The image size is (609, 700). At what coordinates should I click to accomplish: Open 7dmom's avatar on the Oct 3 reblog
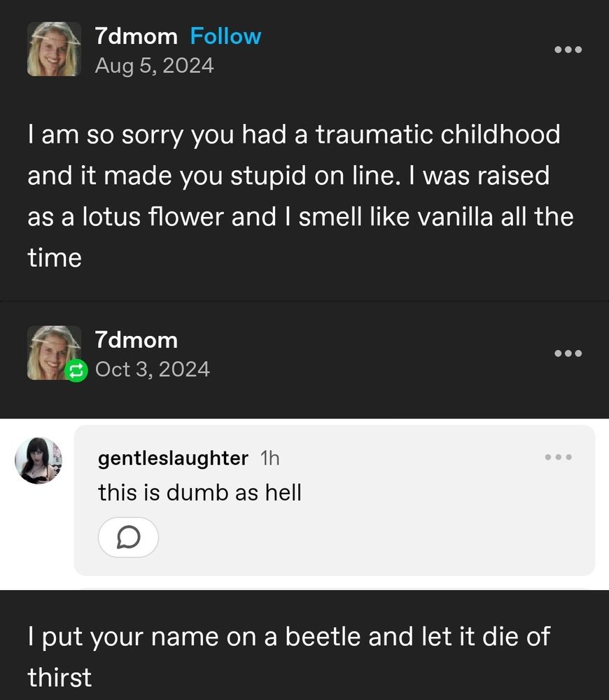click(52, 352)
